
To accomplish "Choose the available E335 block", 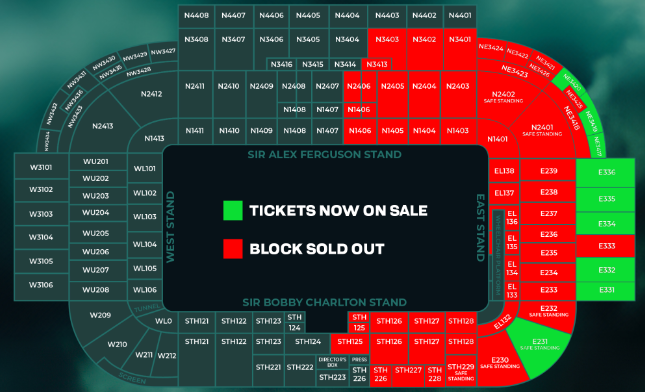I will pyautogui.click(x=606, y=199).
